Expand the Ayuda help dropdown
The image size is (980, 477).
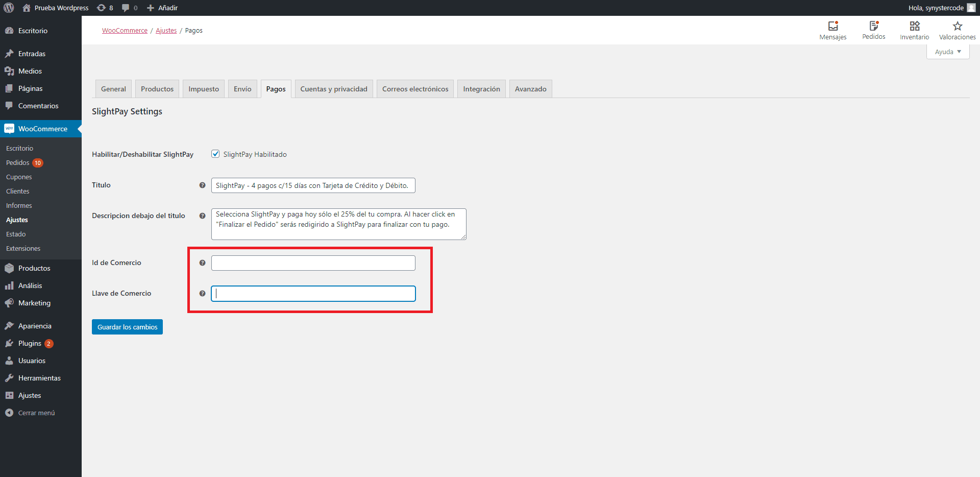point(948,52)
